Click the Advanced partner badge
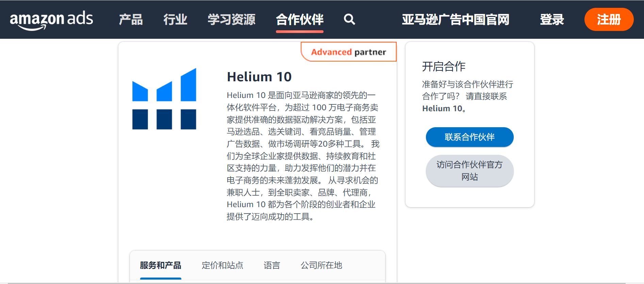644x284 pixels. (348, 52)
